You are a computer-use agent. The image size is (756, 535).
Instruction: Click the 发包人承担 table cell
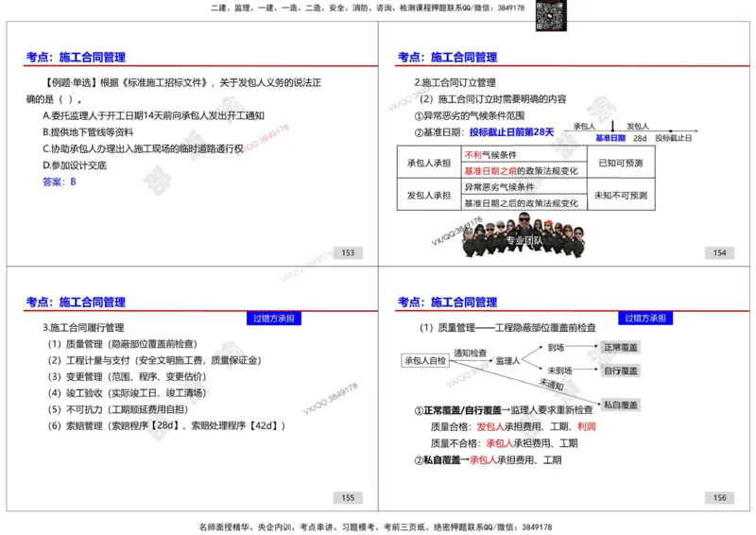(429, 195)
